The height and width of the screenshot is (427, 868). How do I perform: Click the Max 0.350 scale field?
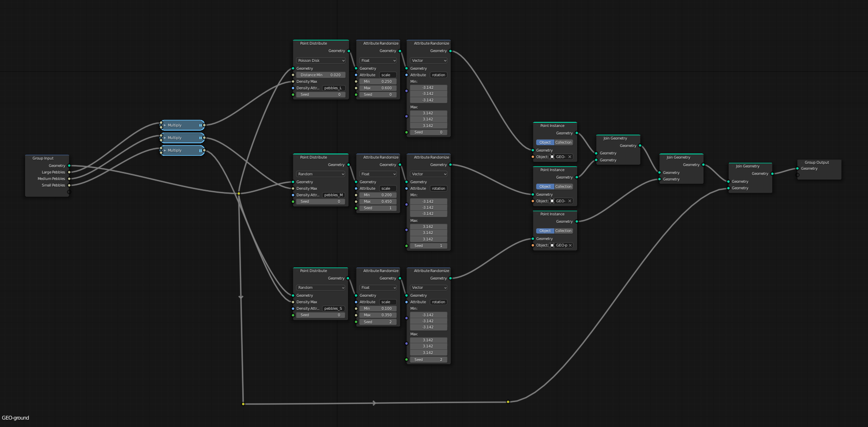[x=378, y=315]
